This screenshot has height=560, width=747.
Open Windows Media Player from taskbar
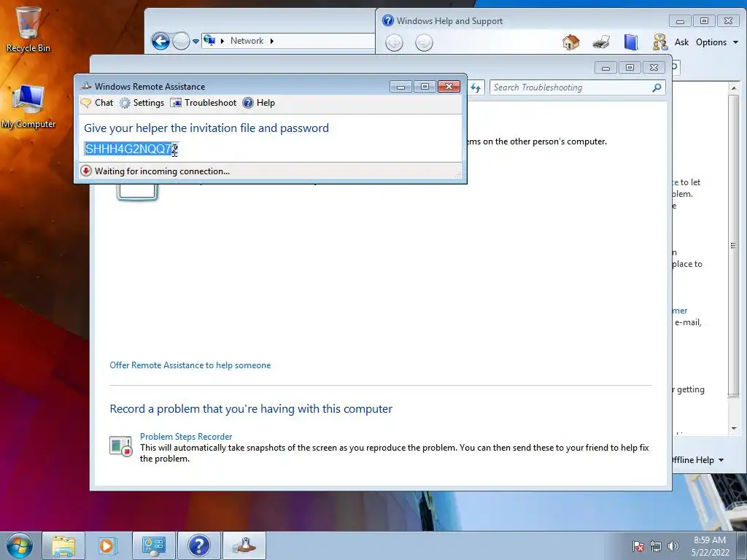click(x=107, y=545)
